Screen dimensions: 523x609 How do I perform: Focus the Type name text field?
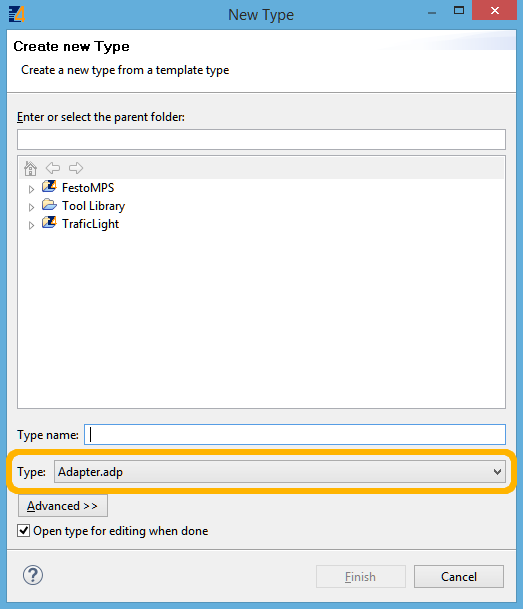(295, 435)
